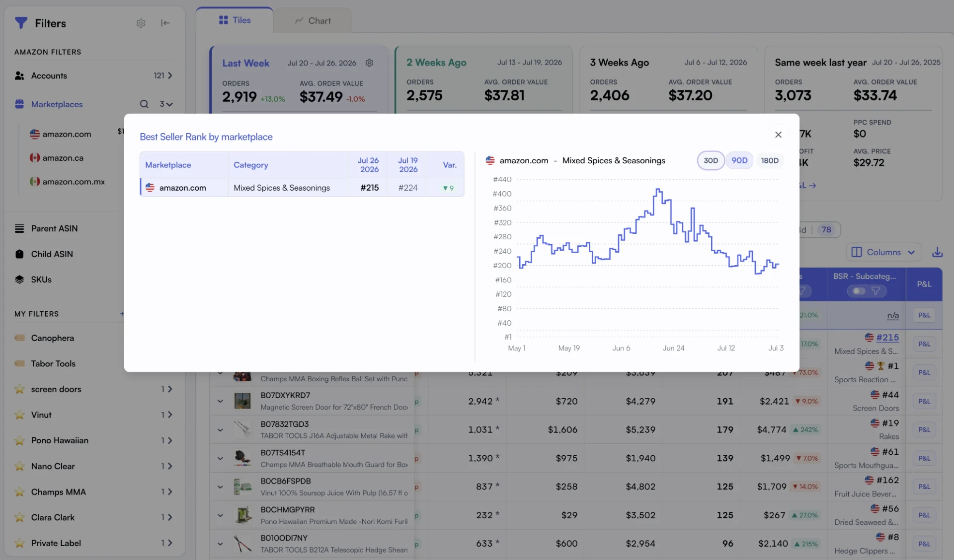Screen dimensions: 954x560
Task: Expand the Pono Hawaiian filter
Action: point(170,440)
